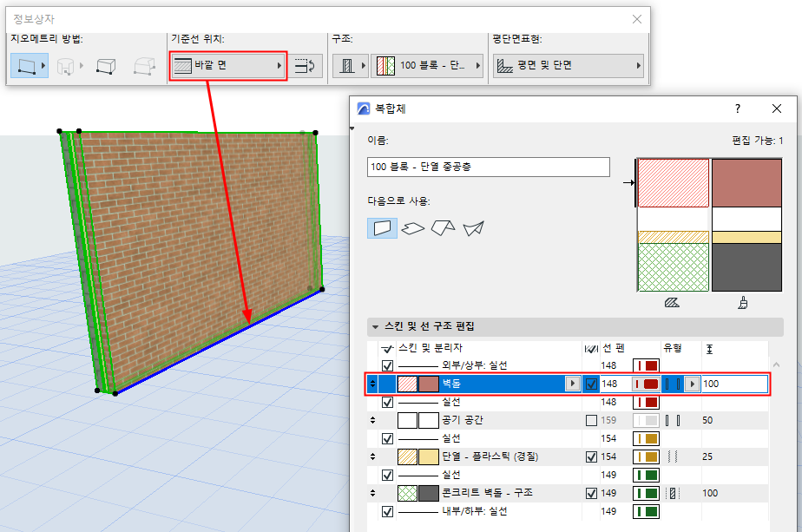Toggle end line checkbox for 단열 - 플라스틱
Image resolution: width=802 pixels, height=532 pixels.
pyautogui.click(x=591, y=456)
